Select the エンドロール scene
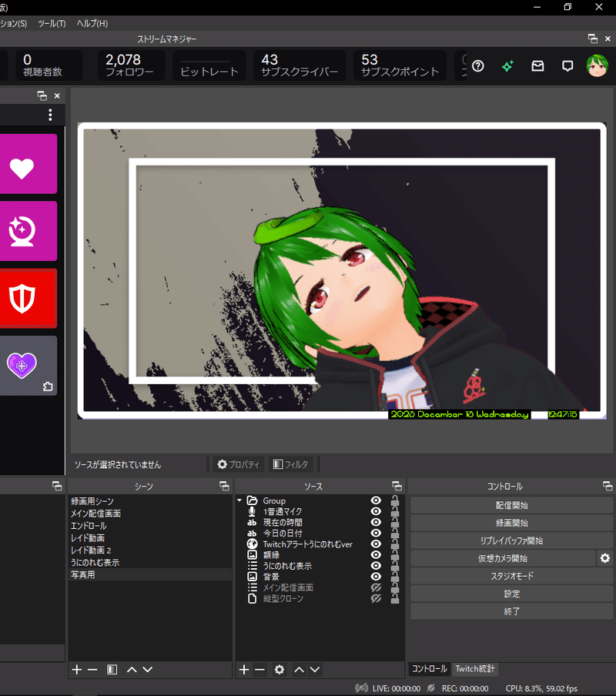Screen dimensions: 616x696 pyautogui.click(x=150, y=526)
